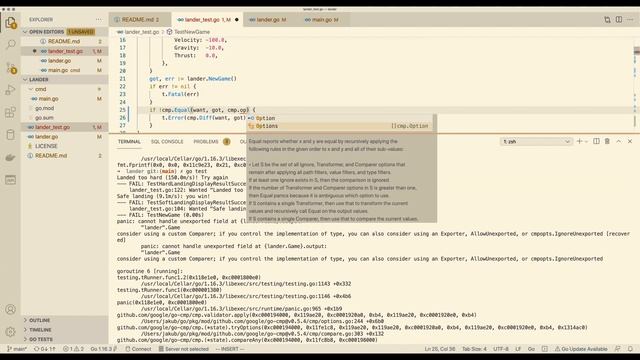This screenshot has width=640, height=360.
Task: Open editor more actions ellipsis
Action: (x=630, y=20)
